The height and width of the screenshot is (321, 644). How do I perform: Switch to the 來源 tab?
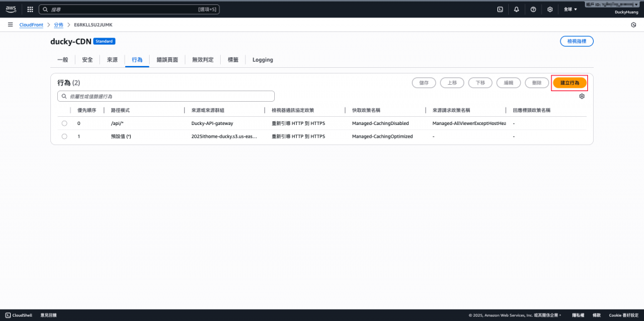(113, 60)
